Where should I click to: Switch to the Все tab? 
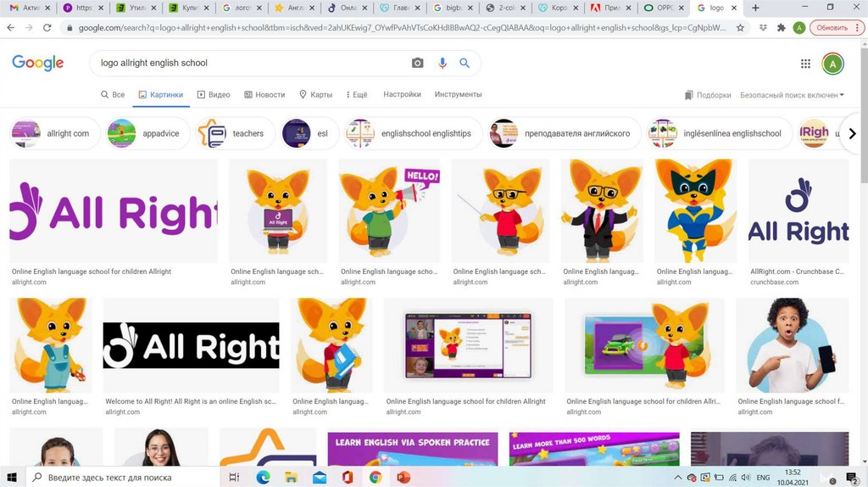coord(113,95)
